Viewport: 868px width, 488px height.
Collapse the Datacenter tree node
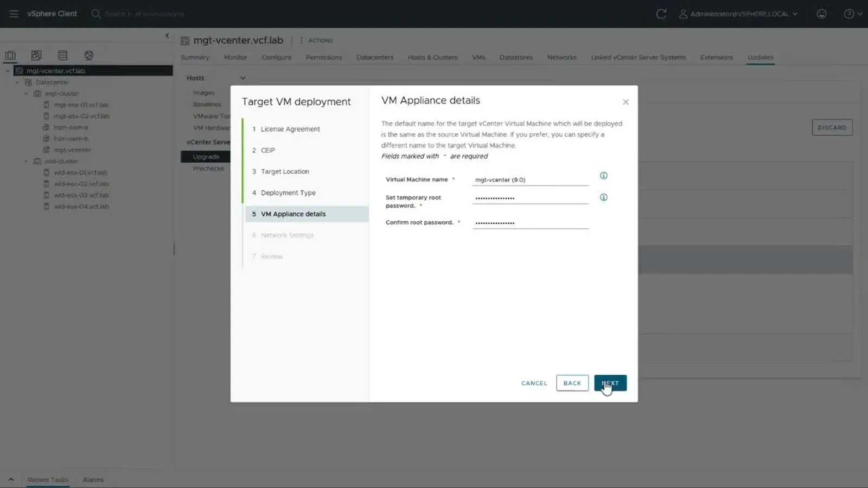(x=17, y=82)
